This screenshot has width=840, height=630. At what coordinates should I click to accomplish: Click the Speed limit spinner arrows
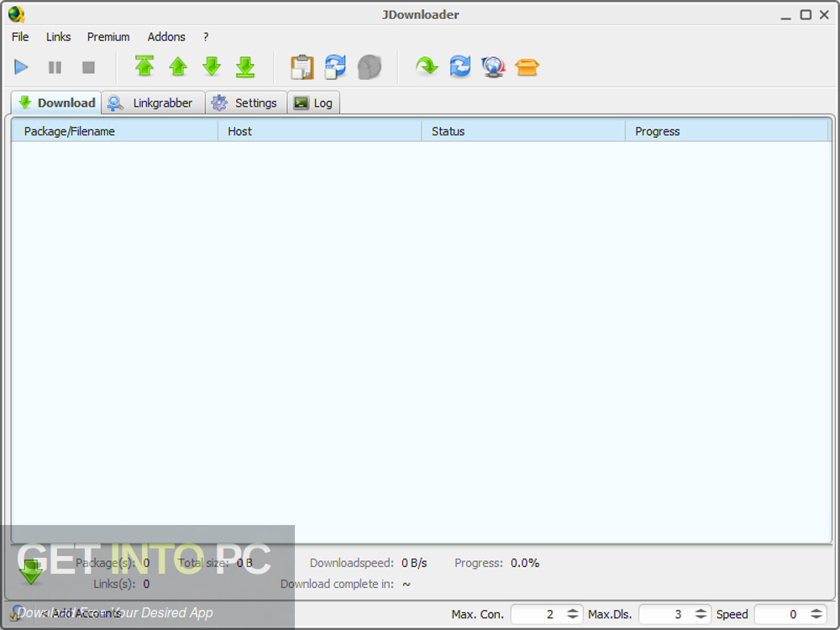(x=816, y=615)
